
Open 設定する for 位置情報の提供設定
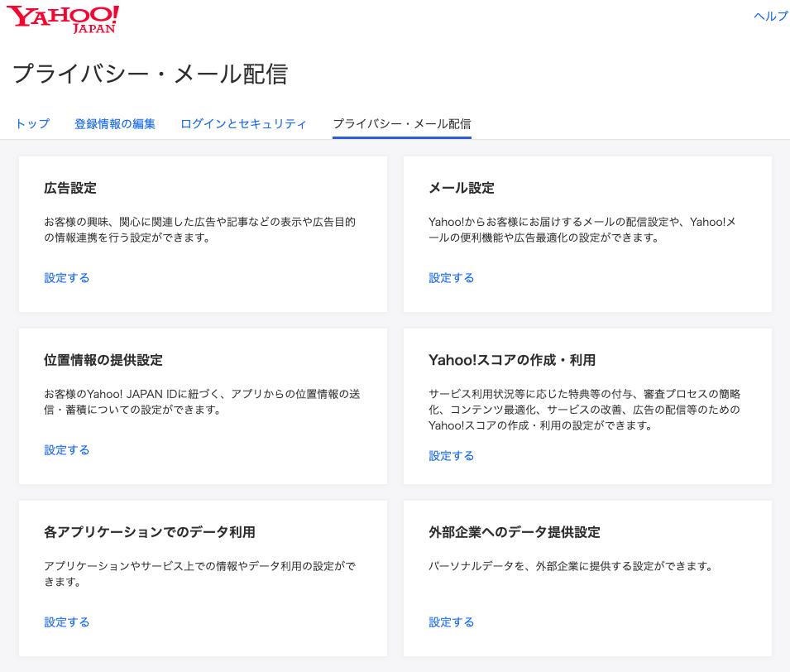pyautogui.click(x=67, y=449)
